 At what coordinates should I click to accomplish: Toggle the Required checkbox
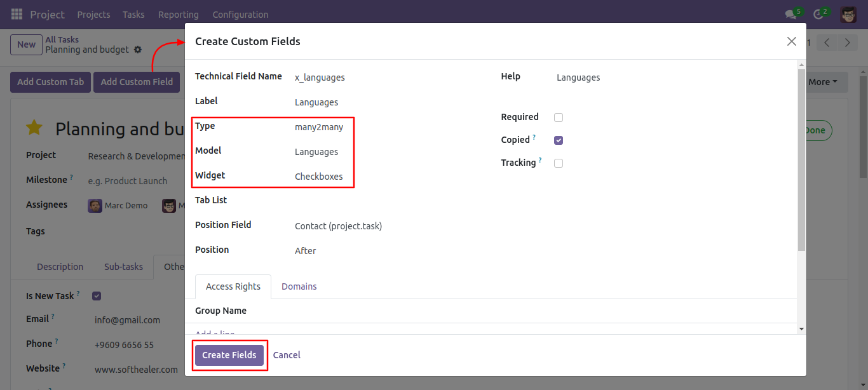[x=559, y=118]
